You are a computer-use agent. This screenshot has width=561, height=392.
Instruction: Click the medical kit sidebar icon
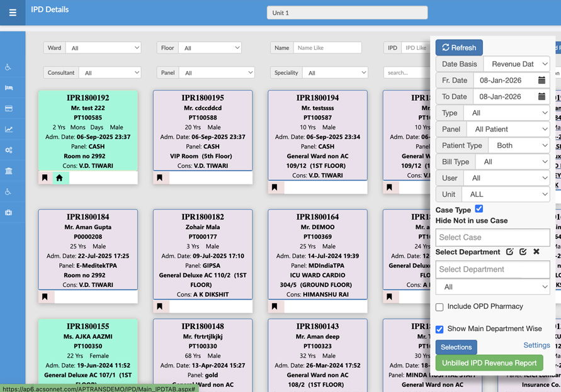coord(9,213)
